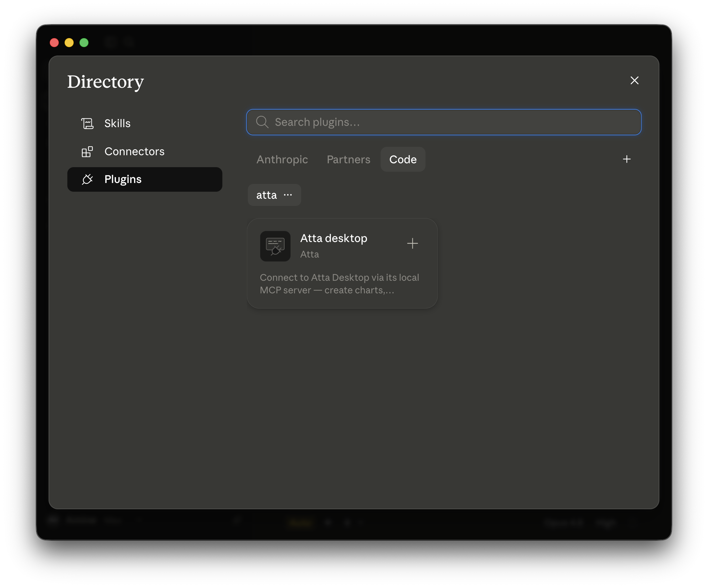Select the Plugins sidebar item
Image resolution: width=708 pixels, height=588 pixels.
145,179
